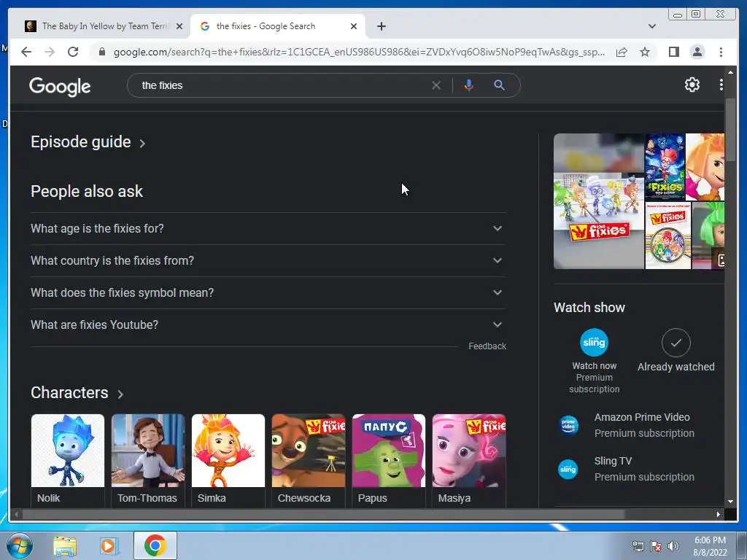The width and height of the screenshot is (747, 560).
Task: Click the horizontal scrollbar thumb
Action: (x=323, y=514)
